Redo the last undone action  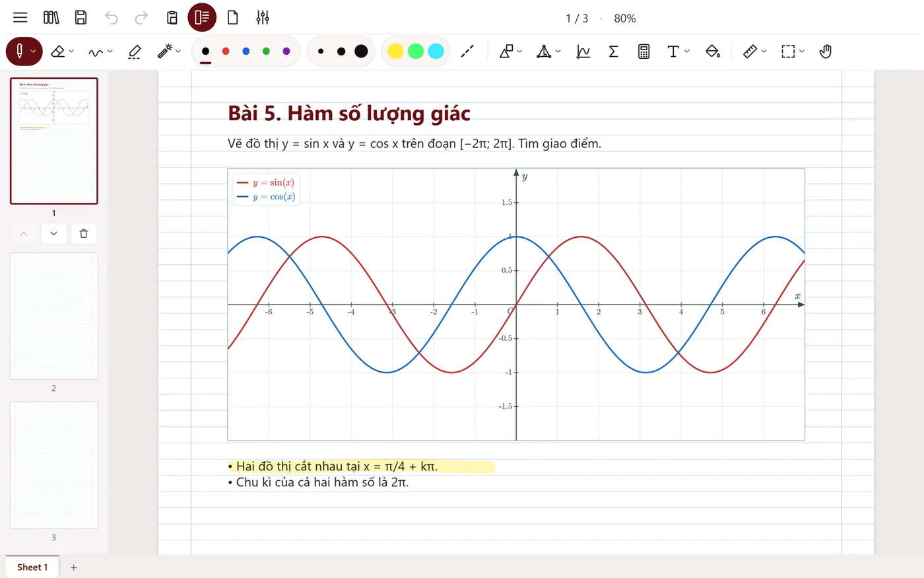(141, 18)
